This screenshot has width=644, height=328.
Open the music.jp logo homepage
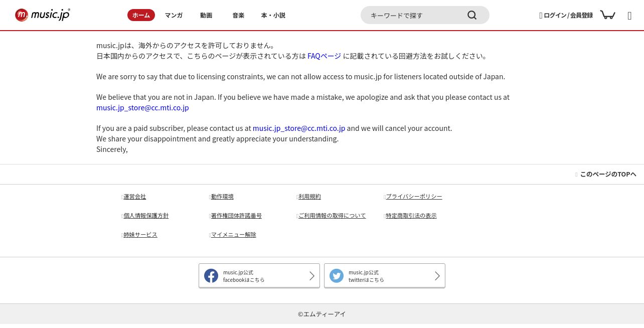pos(43,15)
